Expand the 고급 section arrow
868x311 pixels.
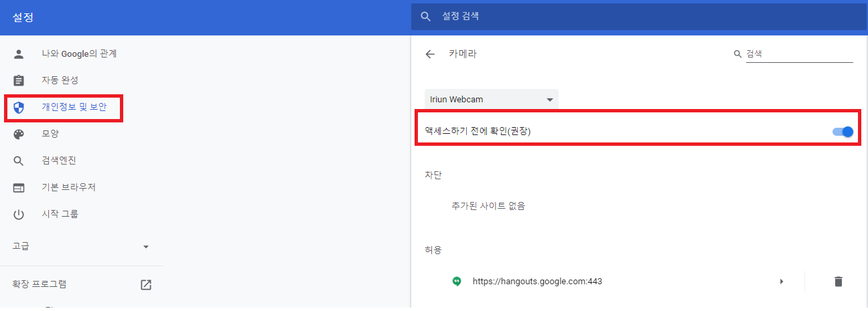[x=146, y=247]
